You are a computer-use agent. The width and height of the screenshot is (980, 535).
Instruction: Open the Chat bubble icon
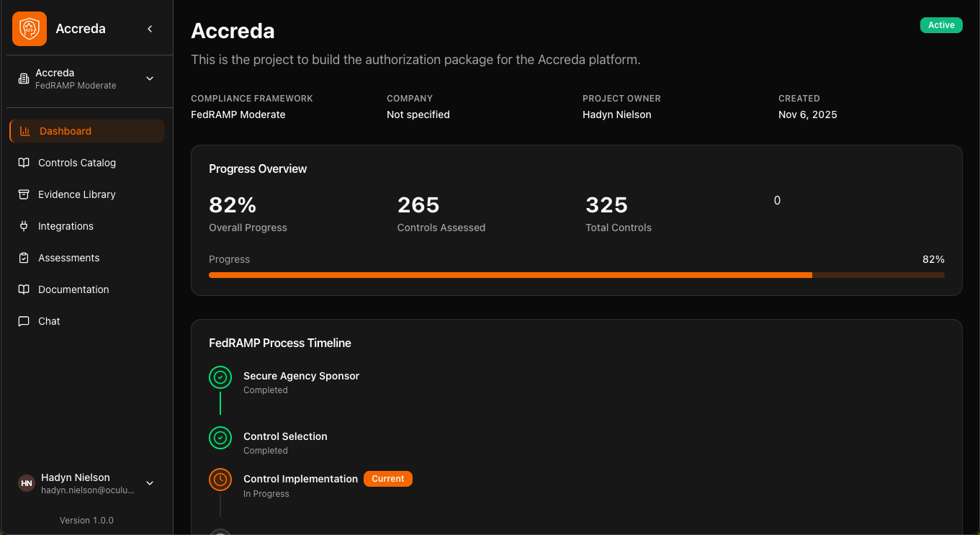pos(24,321)
